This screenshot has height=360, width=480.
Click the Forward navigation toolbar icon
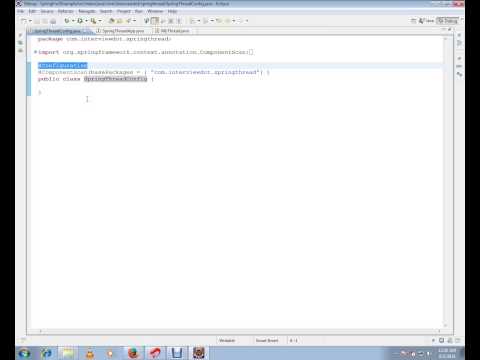coord(240,21)
